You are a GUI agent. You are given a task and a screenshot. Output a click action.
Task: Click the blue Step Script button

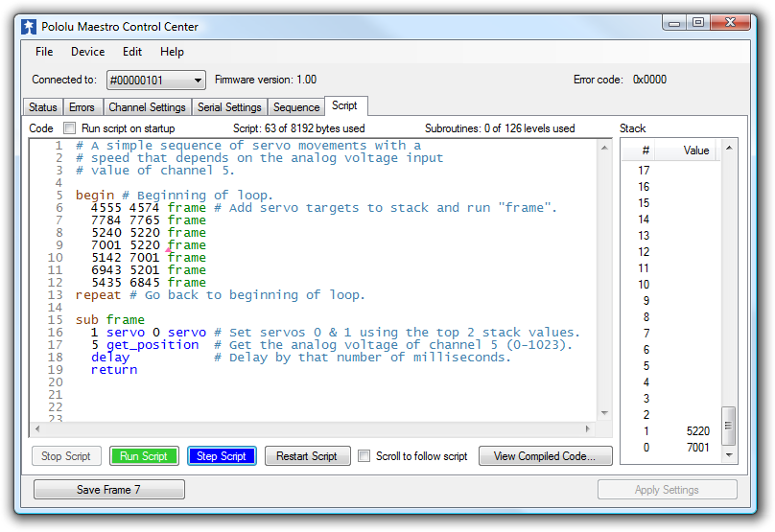point(222,456)
